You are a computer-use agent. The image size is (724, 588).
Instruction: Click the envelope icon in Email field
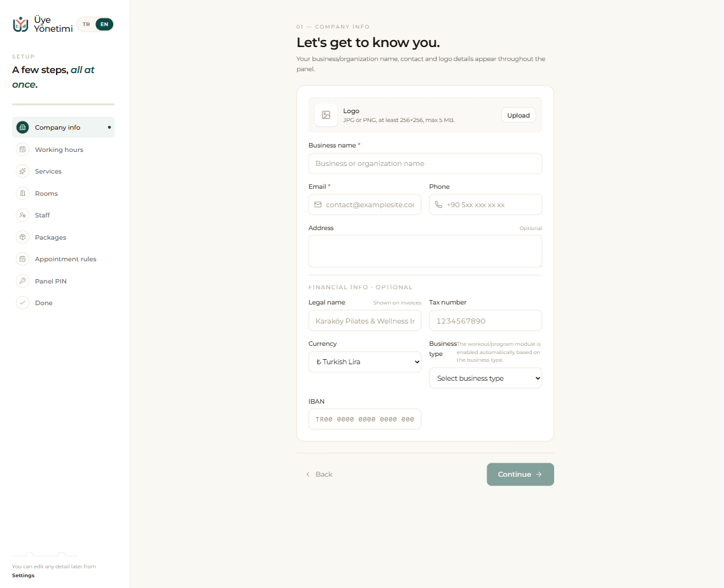[x=318, y=204]
